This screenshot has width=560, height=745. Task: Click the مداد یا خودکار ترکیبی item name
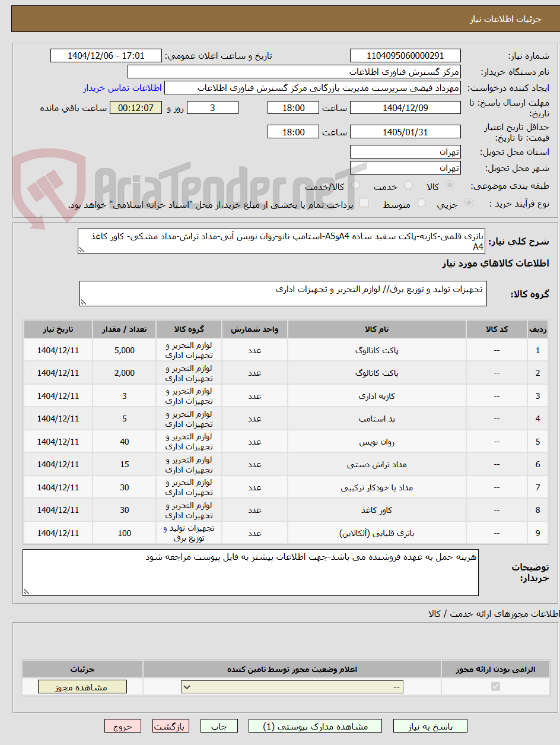pos(377,488)
